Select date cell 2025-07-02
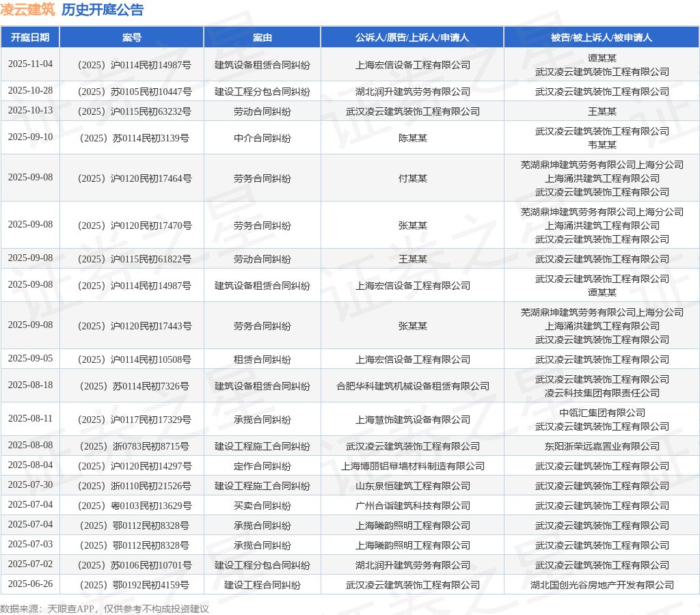 point(30,564)
